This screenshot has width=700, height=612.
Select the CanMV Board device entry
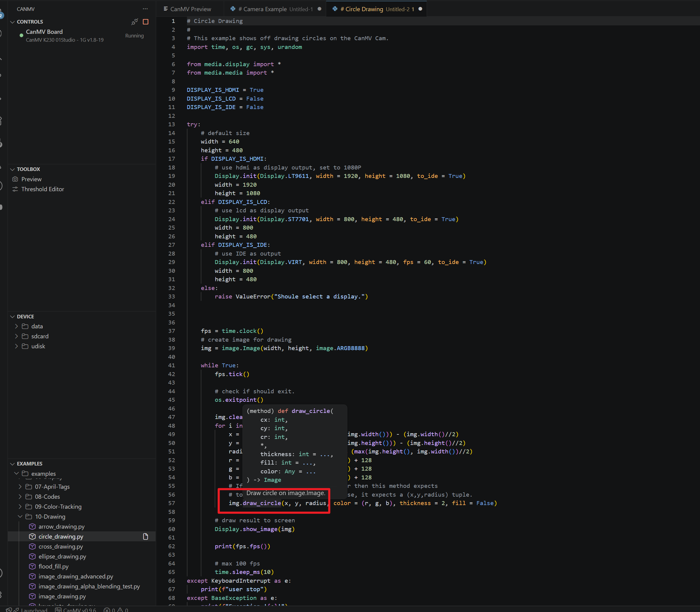(82, 36)
